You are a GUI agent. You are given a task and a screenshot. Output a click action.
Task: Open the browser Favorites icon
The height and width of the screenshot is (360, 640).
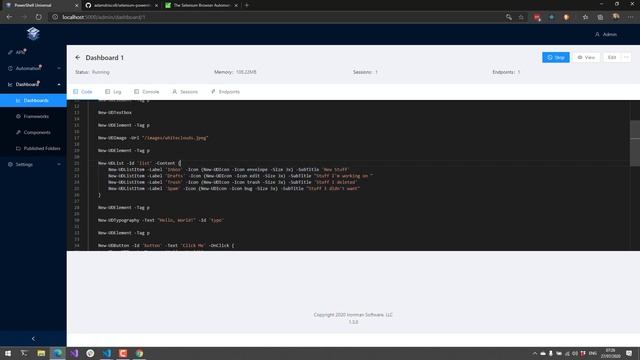585,17
